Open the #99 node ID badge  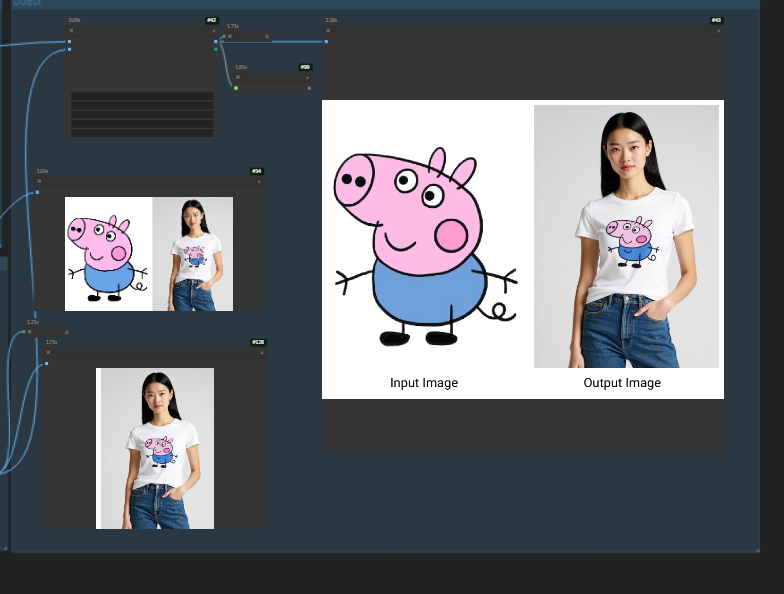(306, 67)
